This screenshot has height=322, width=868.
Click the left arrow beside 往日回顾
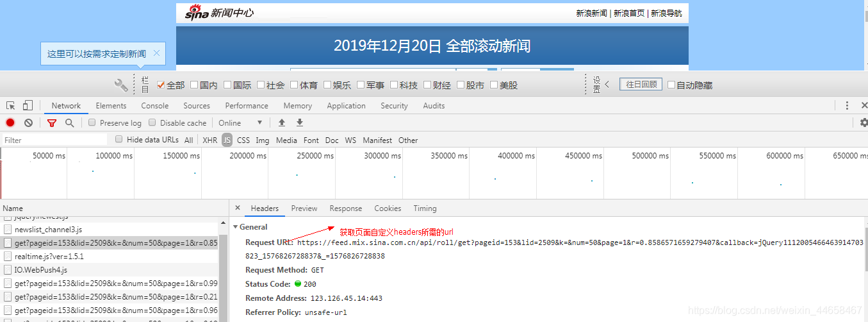(607, 85)
